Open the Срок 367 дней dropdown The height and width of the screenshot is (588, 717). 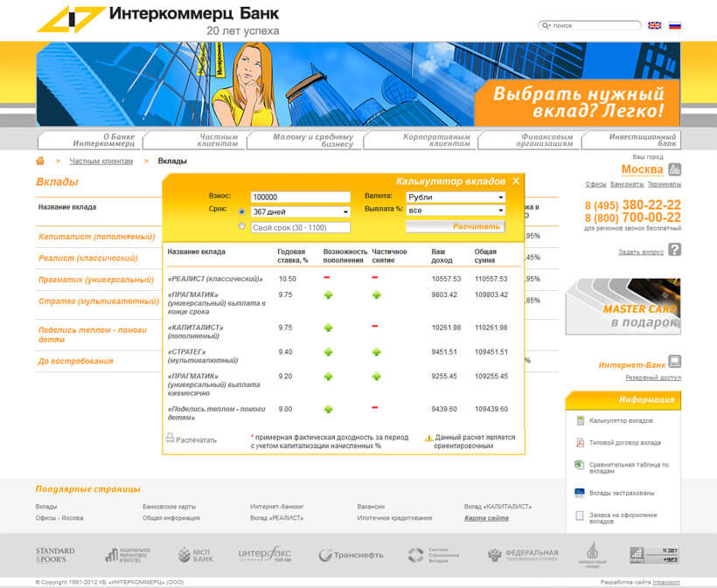301,212
